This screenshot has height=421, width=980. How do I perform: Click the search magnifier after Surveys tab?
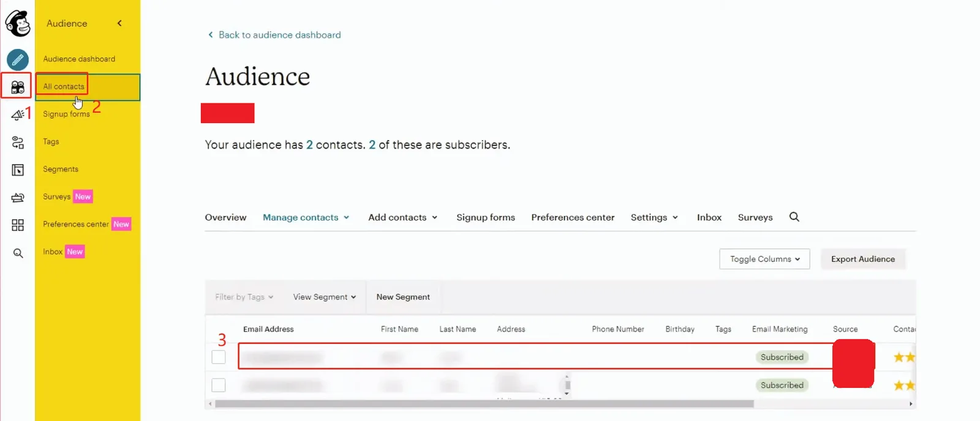coord(794,217)
